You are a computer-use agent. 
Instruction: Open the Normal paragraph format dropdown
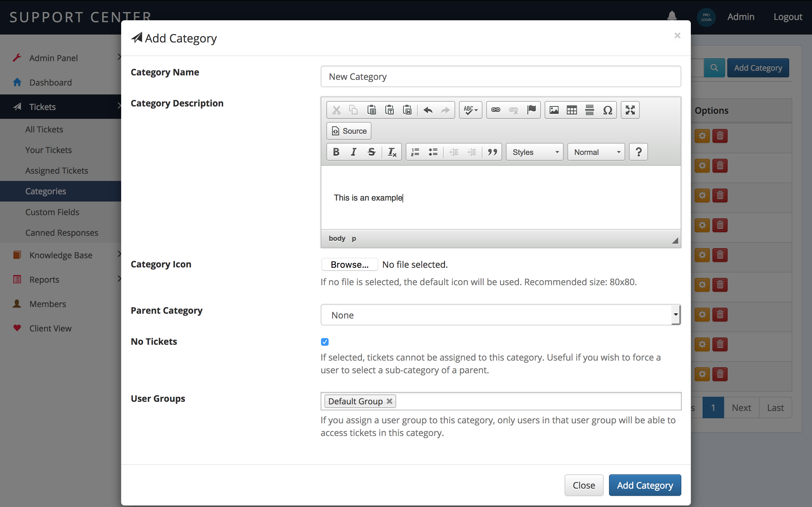click(596, 152)
